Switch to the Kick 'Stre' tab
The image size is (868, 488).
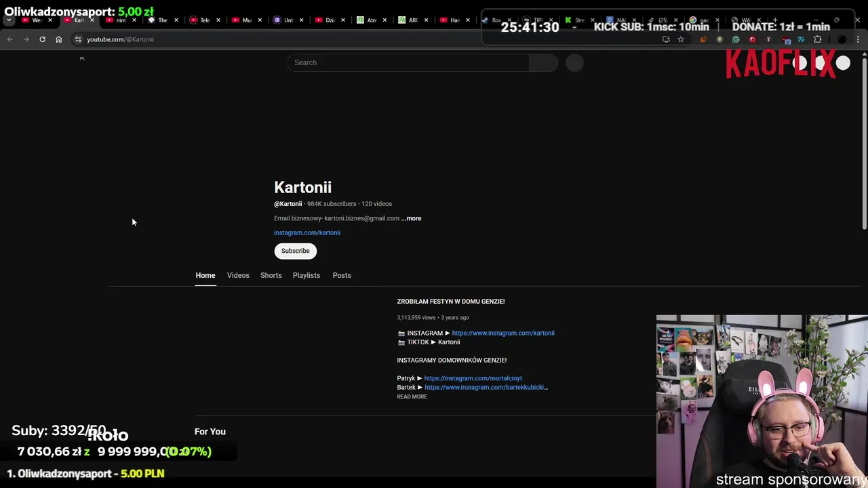(578, 20)
